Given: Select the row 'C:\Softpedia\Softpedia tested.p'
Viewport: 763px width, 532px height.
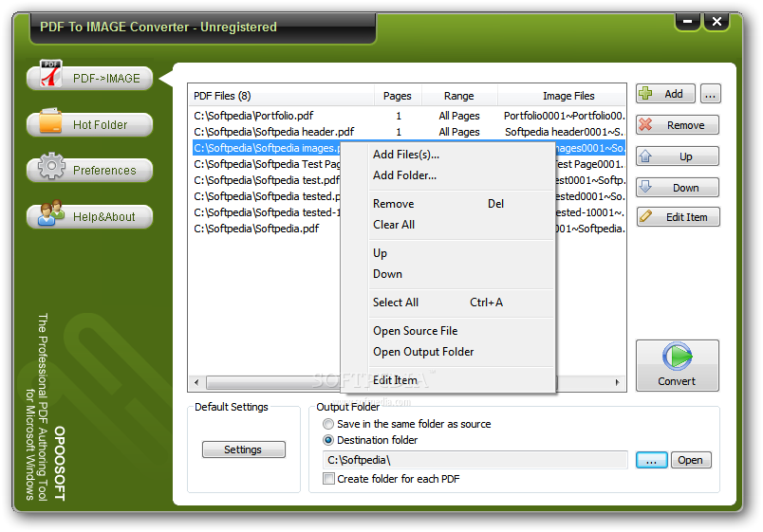Looking at the screenshot, I should tap(267, 196).
